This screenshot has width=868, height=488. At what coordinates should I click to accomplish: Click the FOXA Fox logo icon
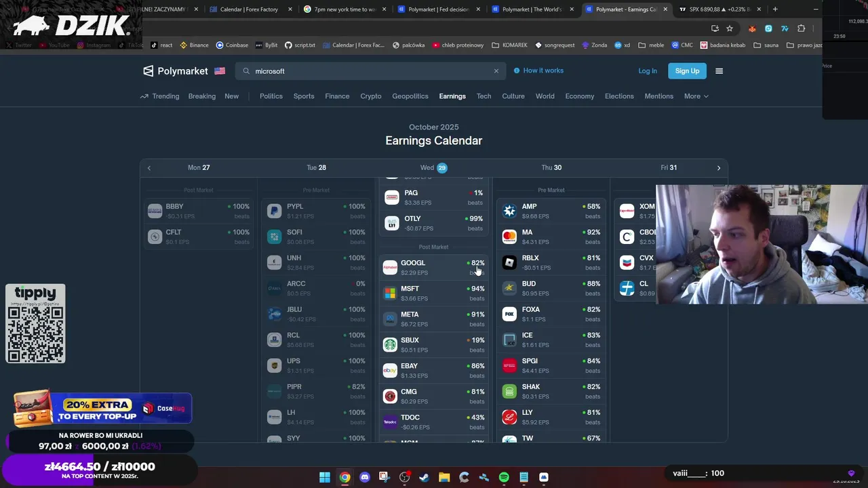point(509,314)
